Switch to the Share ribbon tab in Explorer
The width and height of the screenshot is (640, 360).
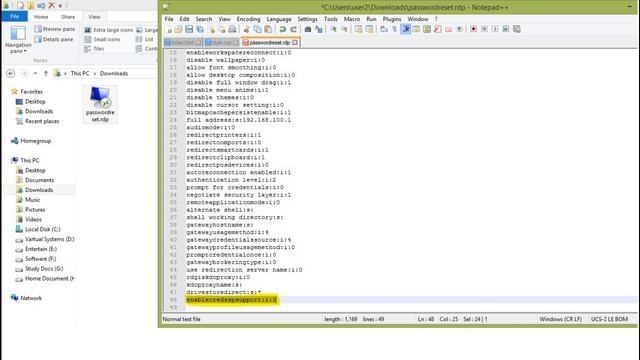(x=68, y=17)
